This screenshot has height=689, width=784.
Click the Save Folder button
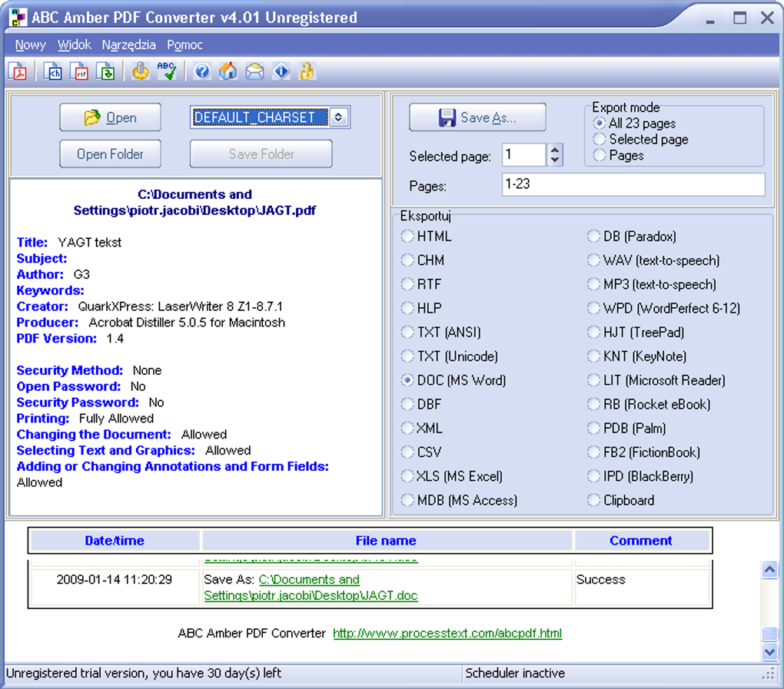coord(261,154)
